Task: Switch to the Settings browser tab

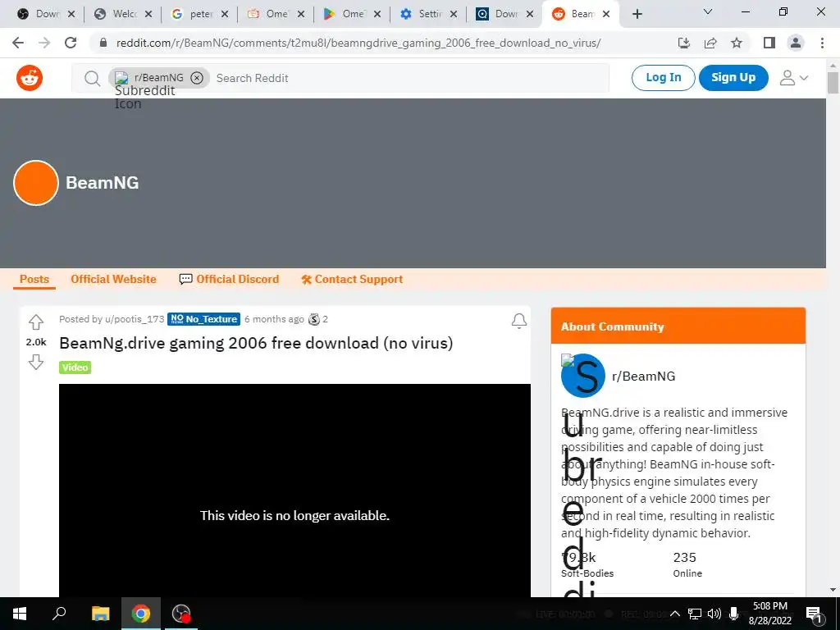Action: (x=428, y=14)
